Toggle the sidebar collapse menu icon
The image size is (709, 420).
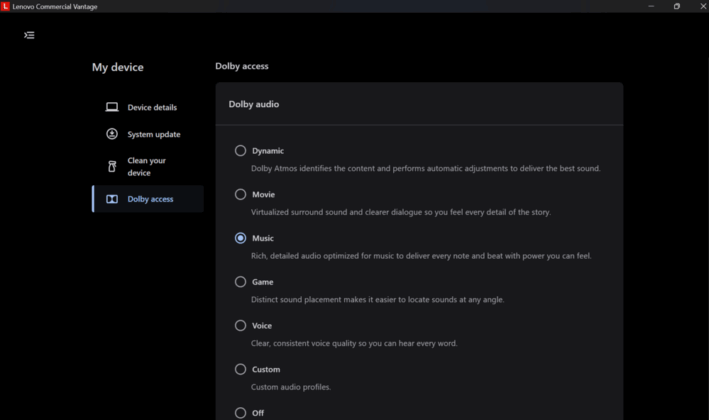29,35
